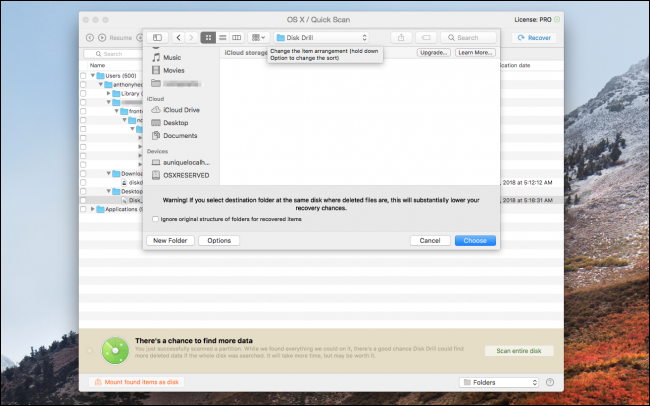
Task: Switch chooser to column view
Action: click(237, 38)
